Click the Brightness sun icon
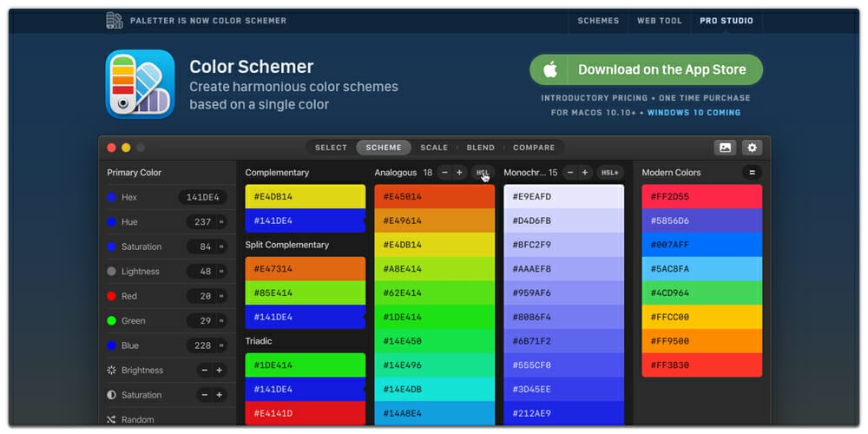The image size is (868, 434). pos(111,371)
